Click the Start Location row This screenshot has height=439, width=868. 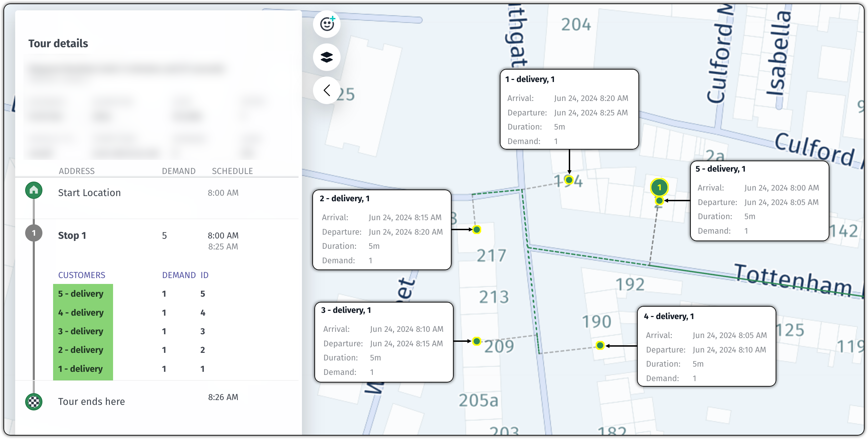click(89, 193)
